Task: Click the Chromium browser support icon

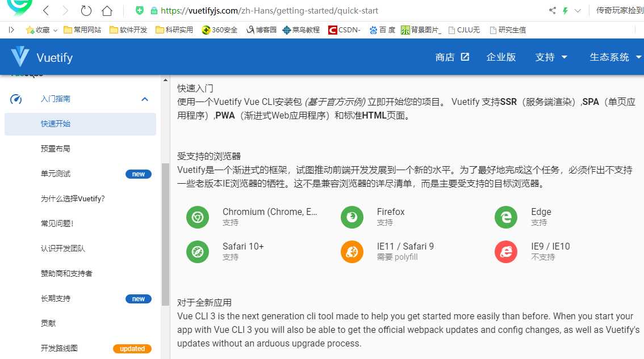Action: [x=198, y=217]
